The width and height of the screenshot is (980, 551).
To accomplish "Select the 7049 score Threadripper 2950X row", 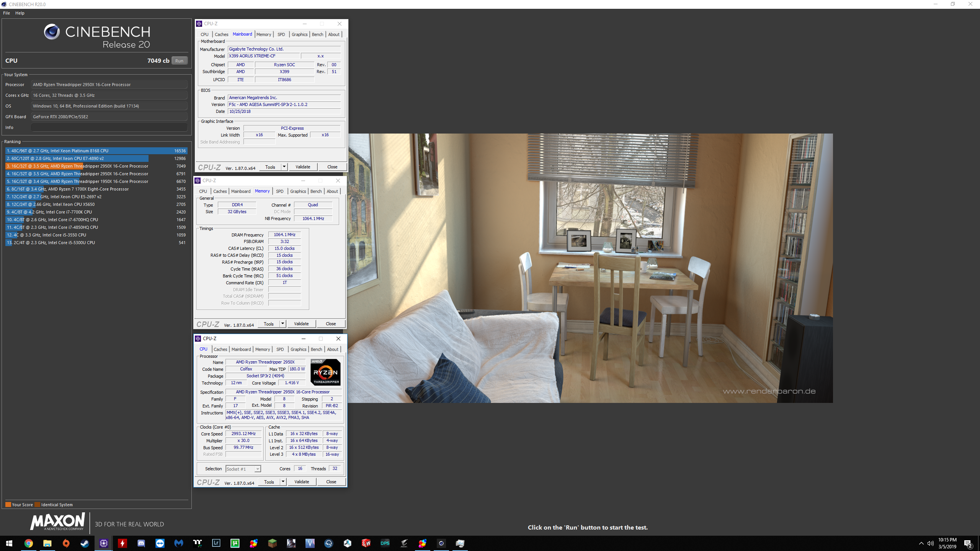I will click(96, 166).
